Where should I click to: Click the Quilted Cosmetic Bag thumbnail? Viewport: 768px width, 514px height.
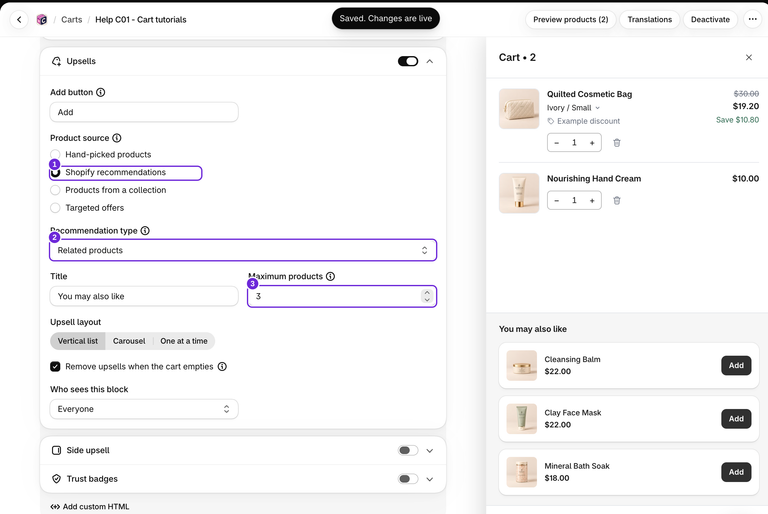tap(519, 109)
